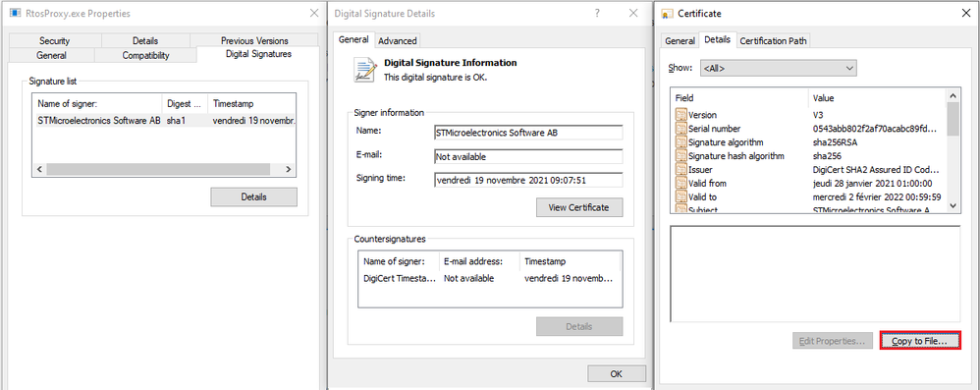Click the vertical scrollbar thumb in Certificate field list
The height and width of the screenshot is (390, 980).
pyautogui.click(x=953, y=119)
